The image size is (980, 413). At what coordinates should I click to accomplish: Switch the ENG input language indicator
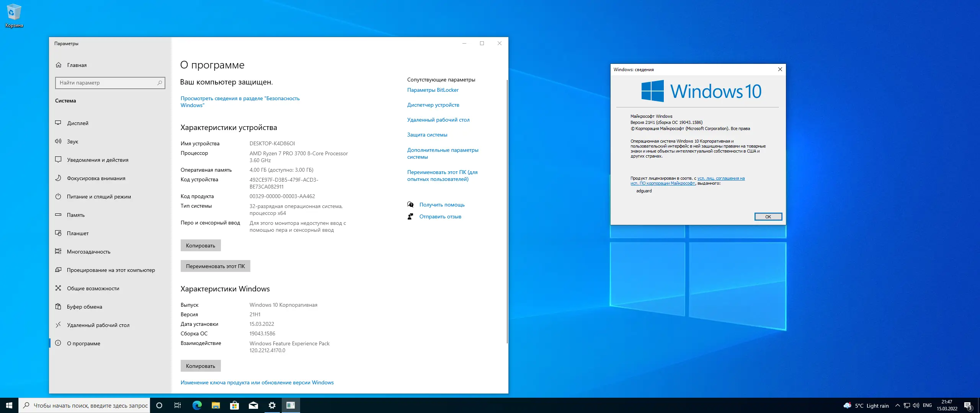point(927,405)
